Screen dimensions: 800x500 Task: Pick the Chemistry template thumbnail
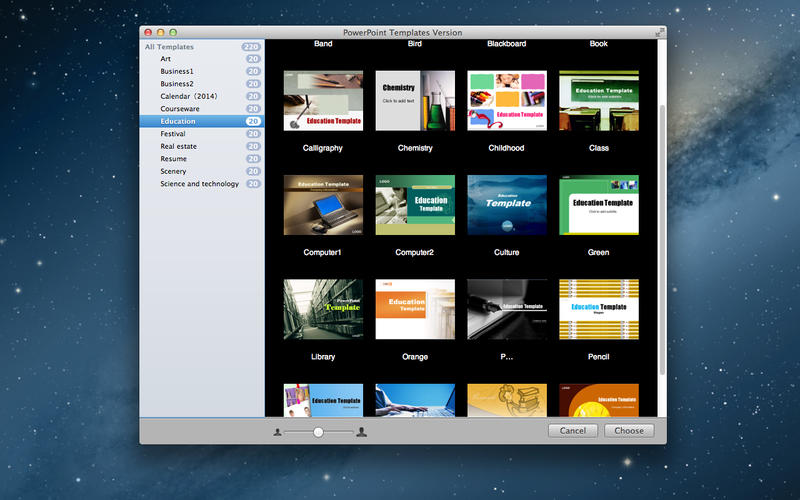click(415, 101)
